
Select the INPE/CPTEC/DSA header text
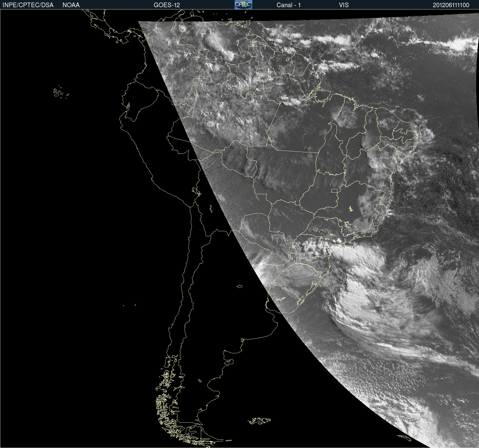coord(28,5)
